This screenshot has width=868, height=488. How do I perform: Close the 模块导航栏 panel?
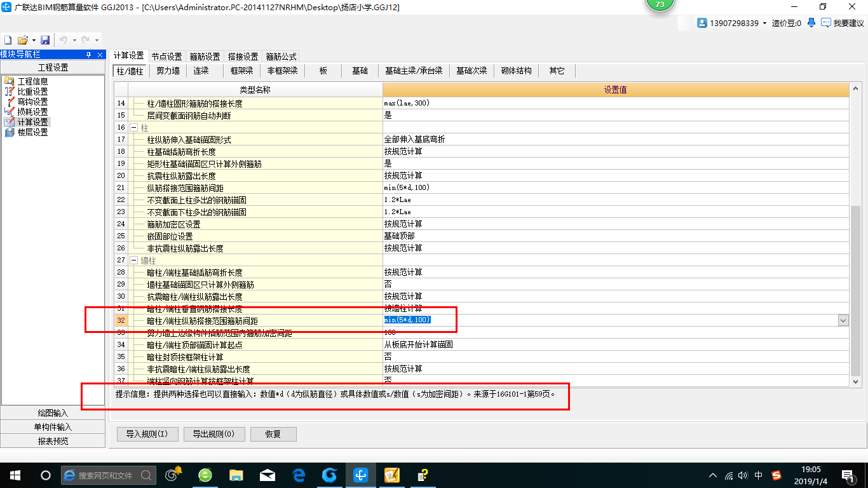100,55
